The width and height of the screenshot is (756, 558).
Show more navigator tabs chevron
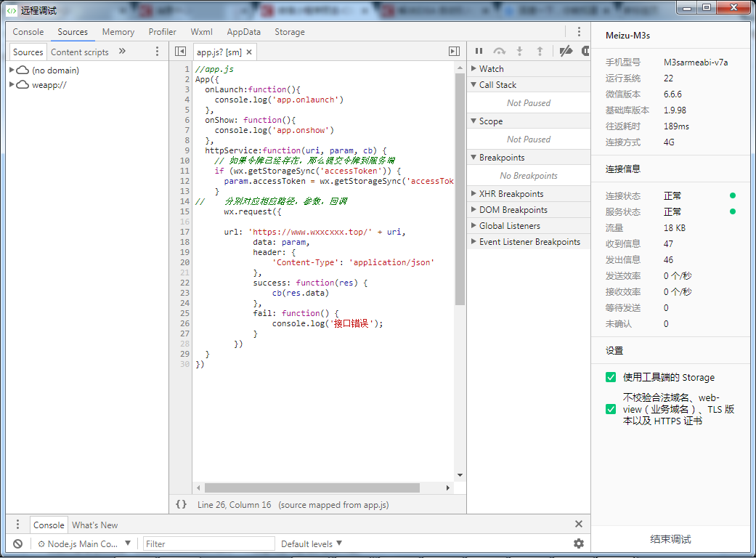coord(123,51)
